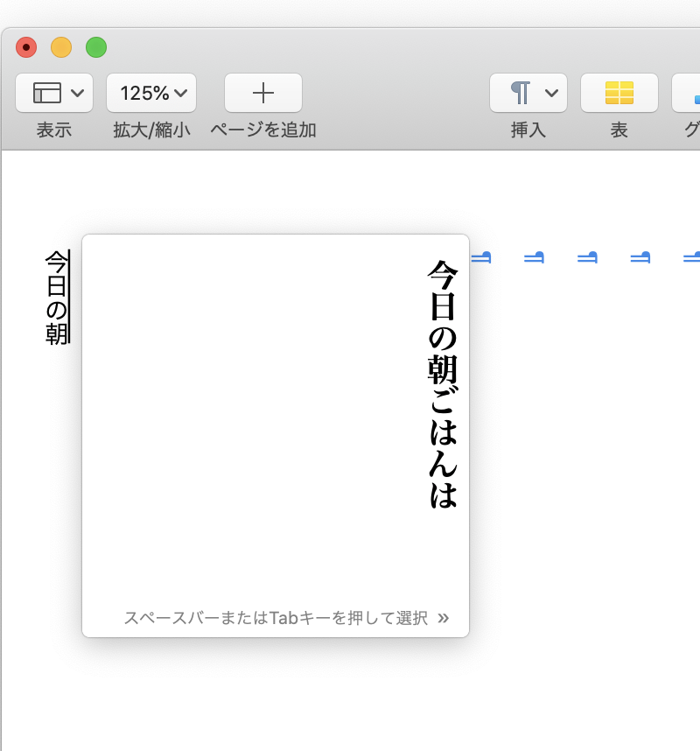The width and height of the screenshot is (700, 751).
Task: Click the vertical 今日の朝 text in the document
Action: (x=56, y=298)
